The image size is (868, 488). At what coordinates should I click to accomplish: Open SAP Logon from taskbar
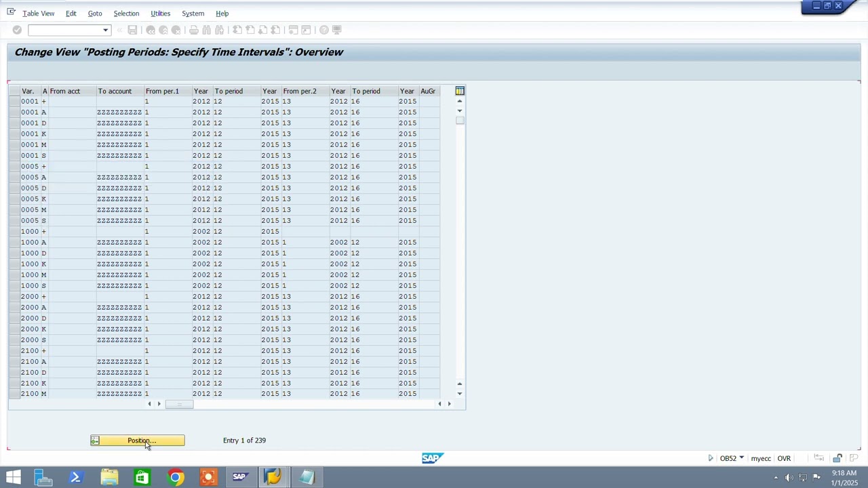point(239,477)
